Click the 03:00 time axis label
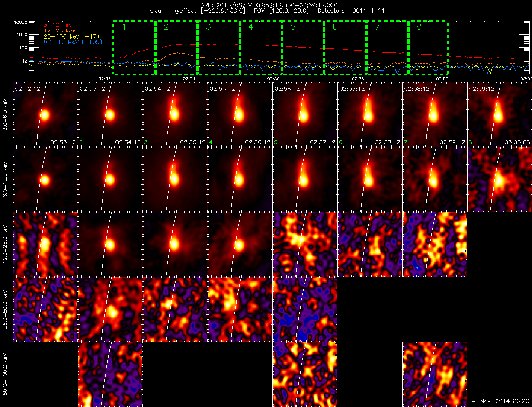 [442, 79]
